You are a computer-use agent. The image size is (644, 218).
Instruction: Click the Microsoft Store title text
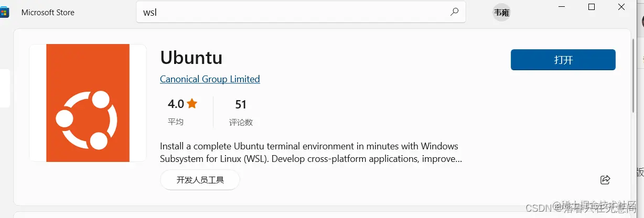tap(48, 12)
